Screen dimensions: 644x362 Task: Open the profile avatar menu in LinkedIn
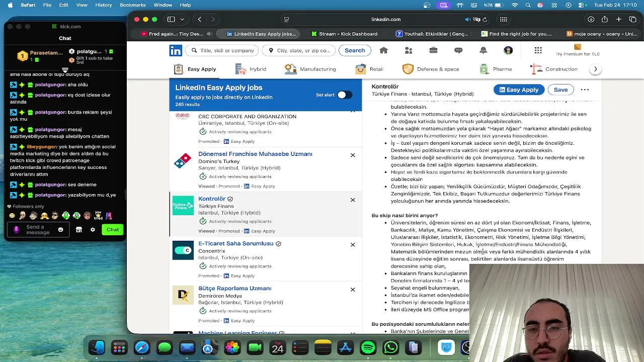[x=508, y=50]
